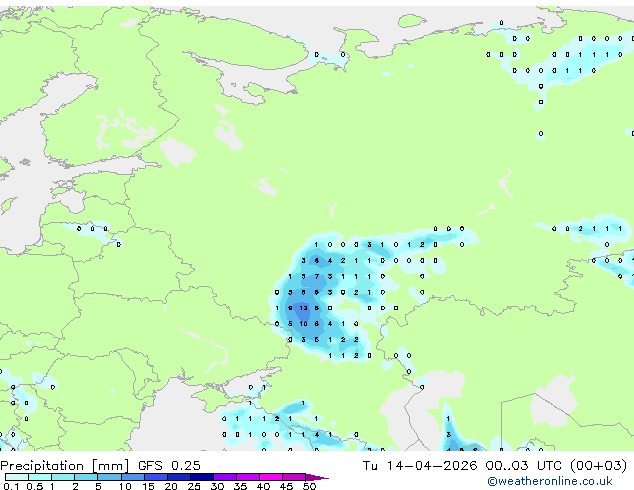
Task: Pick the purple swatch between 30 and 35
Action: pos(225,477)
